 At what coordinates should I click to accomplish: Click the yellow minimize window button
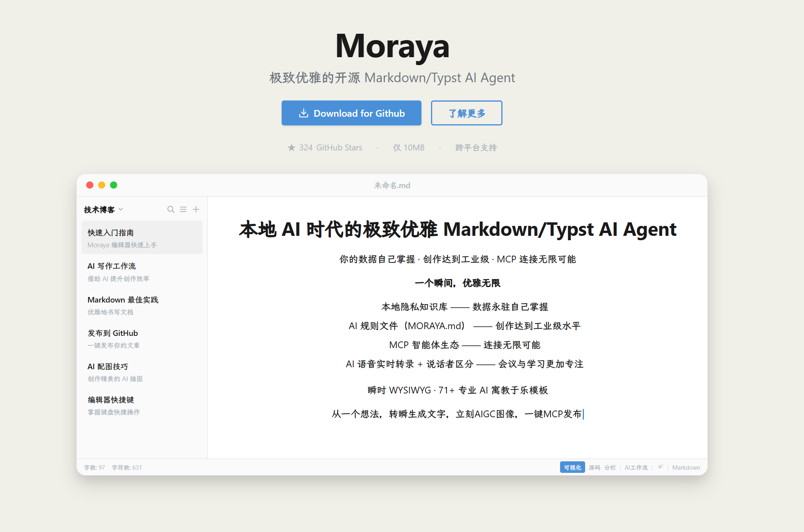tap(102, 185)
